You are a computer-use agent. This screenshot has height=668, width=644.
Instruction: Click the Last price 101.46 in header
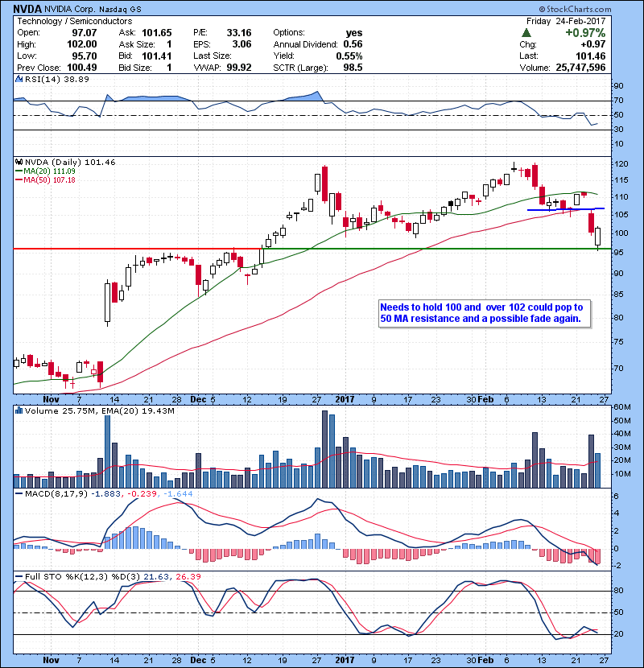click(590, 56)
